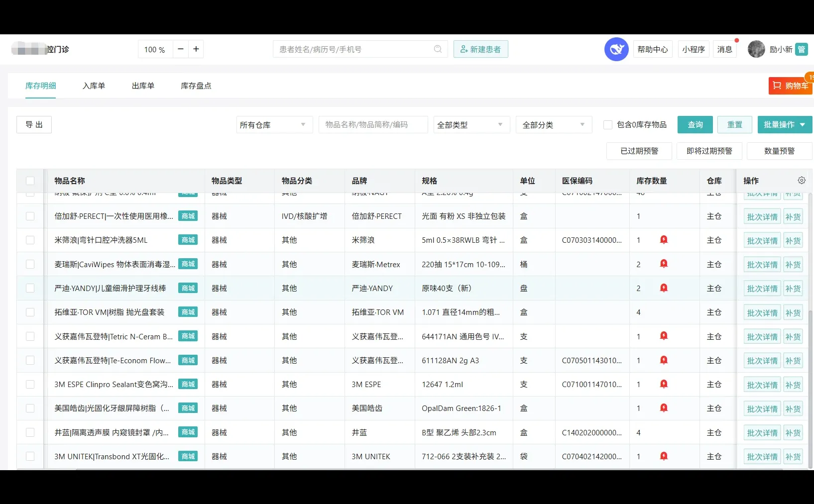This screenshot has height=504, width=814.
Task: Open the 全部类型 type dropdown
Action: pyautogui.click(x=471, y=124)
